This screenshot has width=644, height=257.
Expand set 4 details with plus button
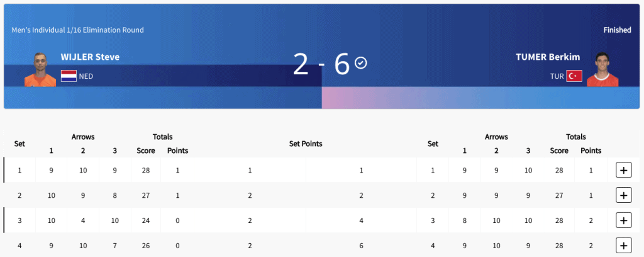(x=623, y=246)
